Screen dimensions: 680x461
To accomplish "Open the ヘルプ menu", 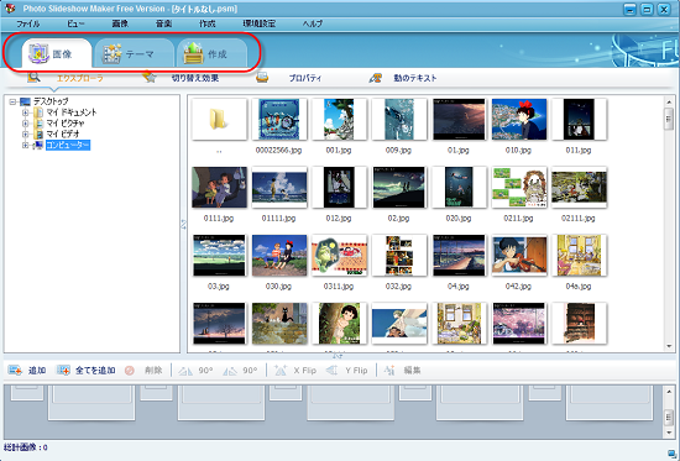I will (x=312, y=23).
